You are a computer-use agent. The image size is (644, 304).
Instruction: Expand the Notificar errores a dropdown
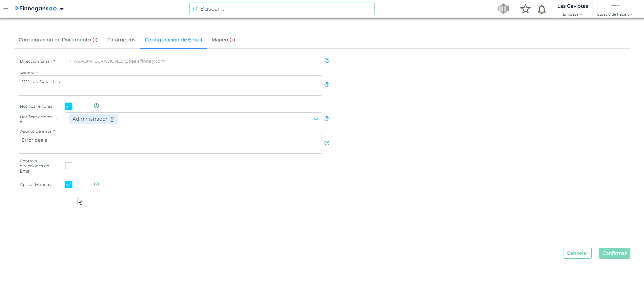pos(316,119)
